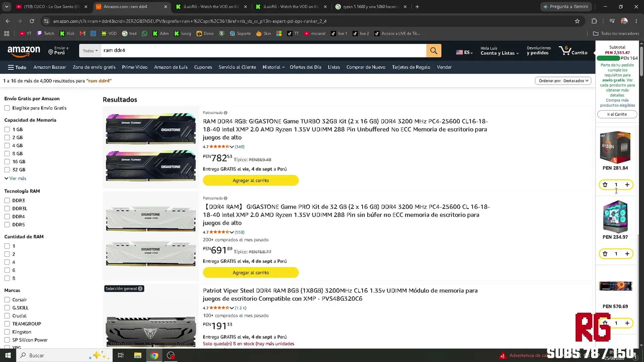
Task: Open Tarjetas de Regalo nav item
Action: pyautogui.click(x=411, y=67)
